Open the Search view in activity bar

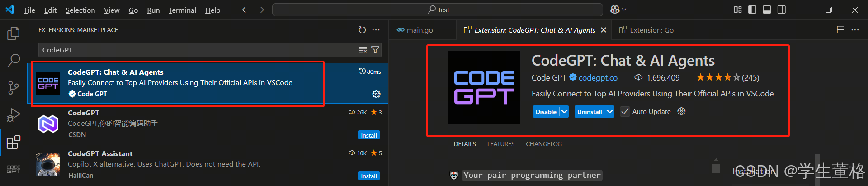coord(14,60)
